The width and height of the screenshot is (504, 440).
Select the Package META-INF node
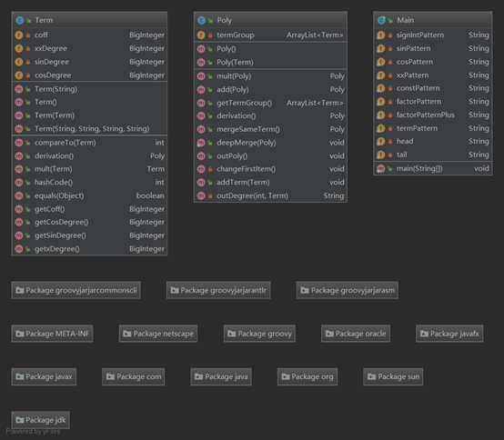pyautogui.click(x=52, y=334)
